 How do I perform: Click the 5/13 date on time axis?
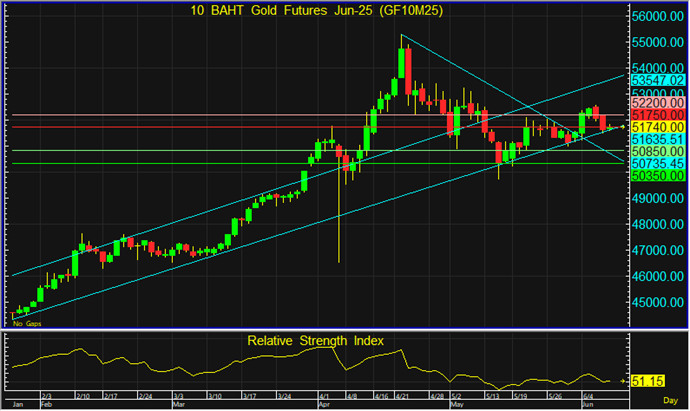[x=493, y=396]
